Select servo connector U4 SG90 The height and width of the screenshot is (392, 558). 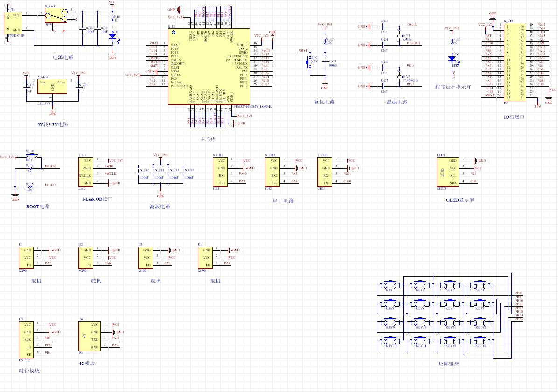point(205,258)
